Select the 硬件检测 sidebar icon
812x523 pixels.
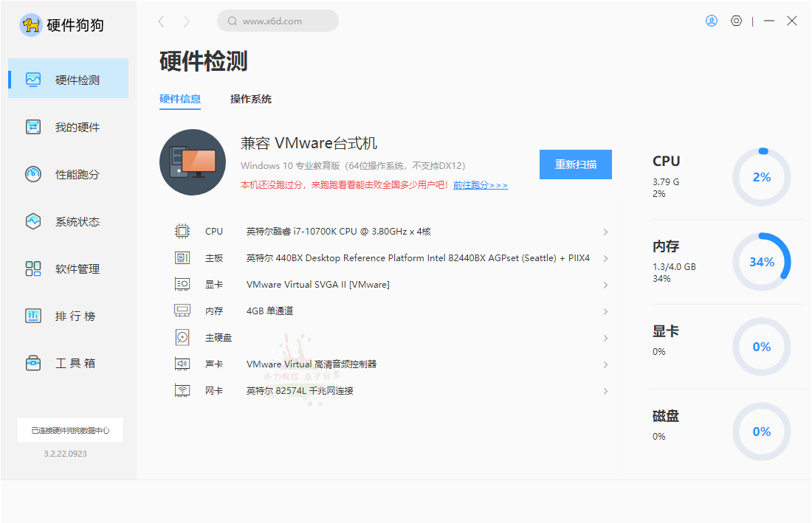[x=32, y=77]
